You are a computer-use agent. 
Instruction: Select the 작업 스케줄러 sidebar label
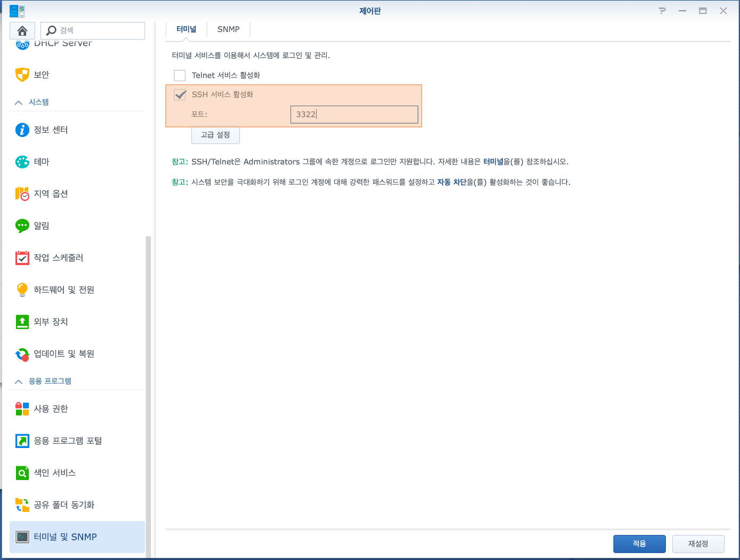(x=59, y=258)
